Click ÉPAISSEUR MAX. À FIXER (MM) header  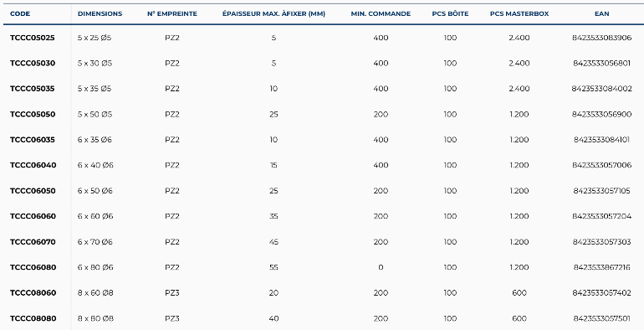coord(273,13)
